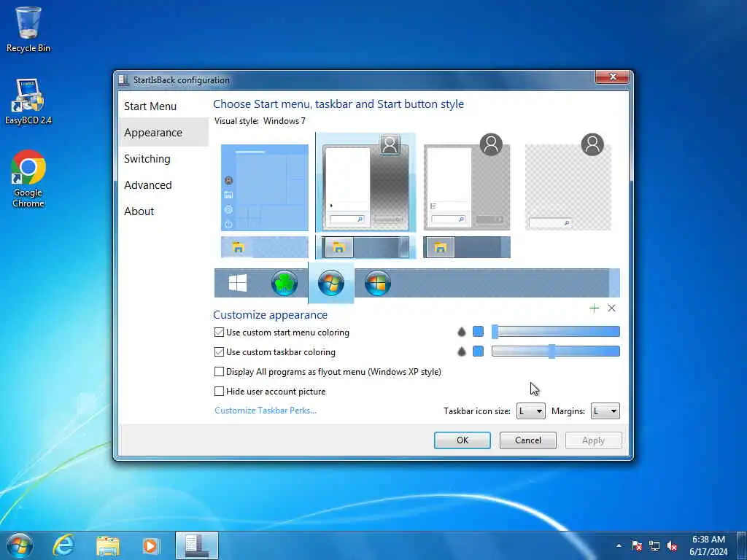Click the OK button
This screenshot has height=560, width=747.
462,440
